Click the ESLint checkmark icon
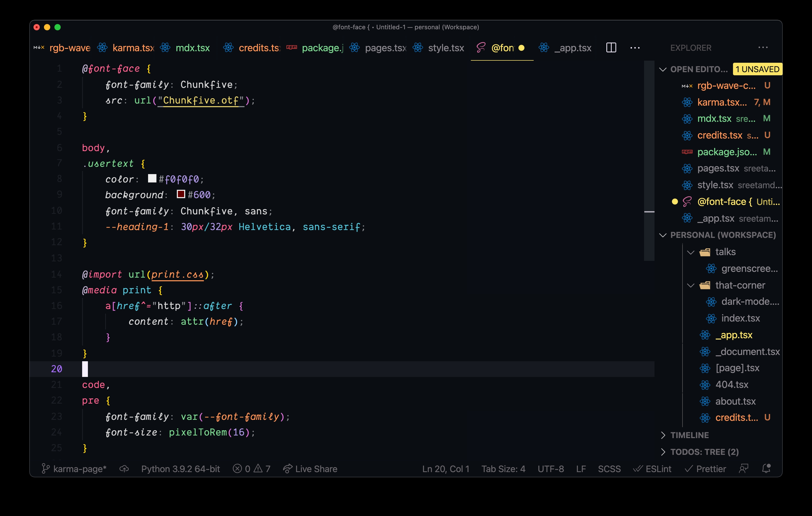 coord(638,468)
